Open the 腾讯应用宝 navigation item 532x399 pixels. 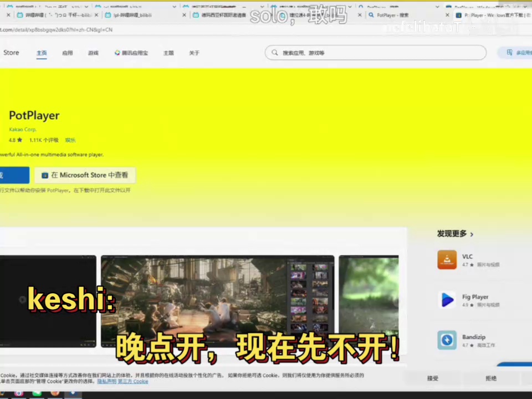pos(131,53)
